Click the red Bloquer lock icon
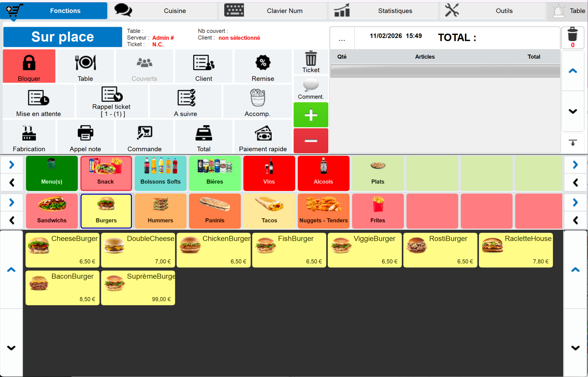588x377 pixels. (29, 63)
